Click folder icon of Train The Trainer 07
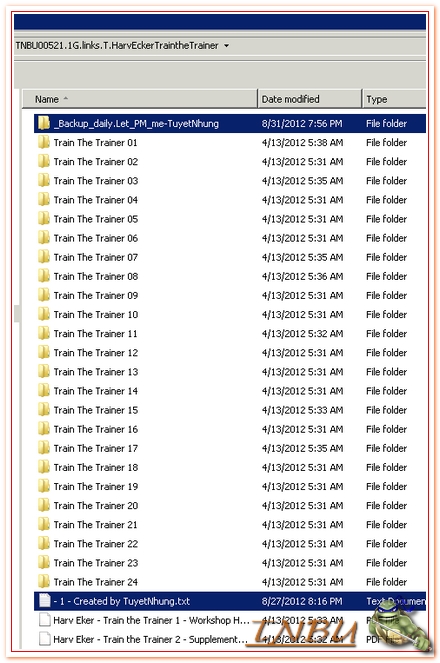Screen dimensions: 440x663 [44, 257]
